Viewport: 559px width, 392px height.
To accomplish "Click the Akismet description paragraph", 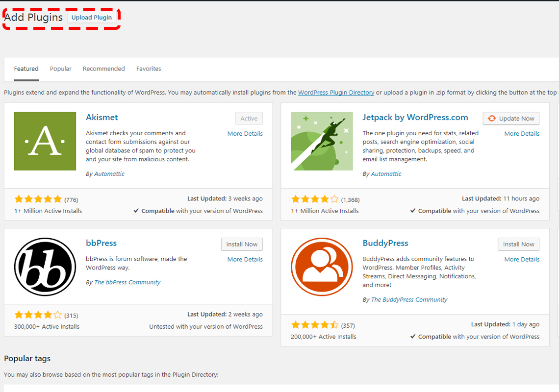I will pyautogui.click(x=140, y=146).
